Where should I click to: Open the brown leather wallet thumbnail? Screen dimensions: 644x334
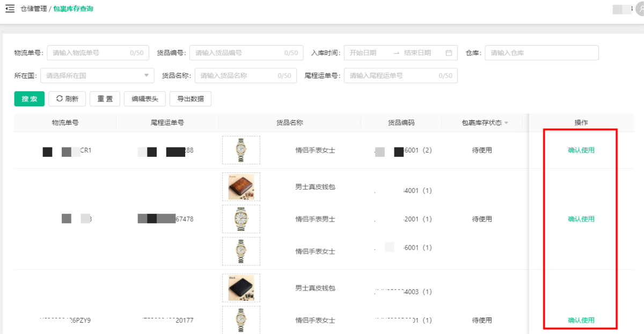(241, 187)
